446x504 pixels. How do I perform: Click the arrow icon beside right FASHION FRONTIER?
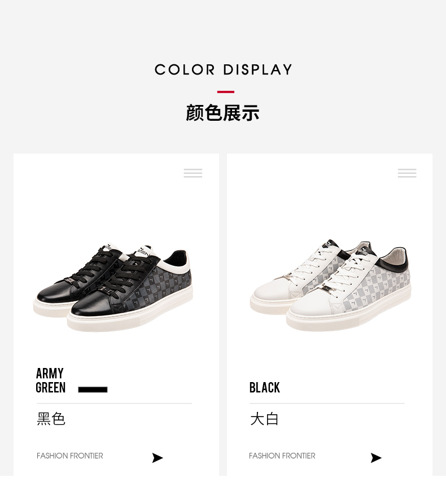(376, 458)
